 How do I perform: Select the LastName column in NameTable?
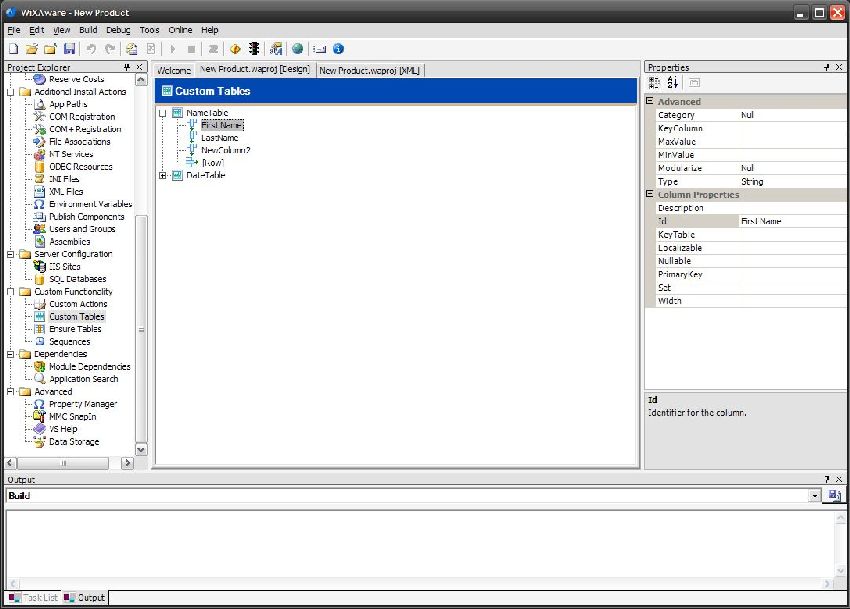coord(220,138)
